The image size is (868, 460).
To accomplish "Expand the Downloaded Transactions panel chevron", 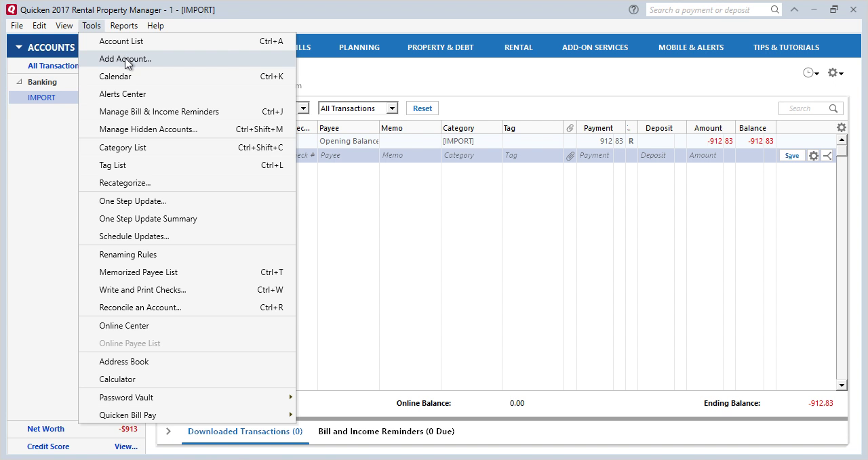I will tap(168, 432).
